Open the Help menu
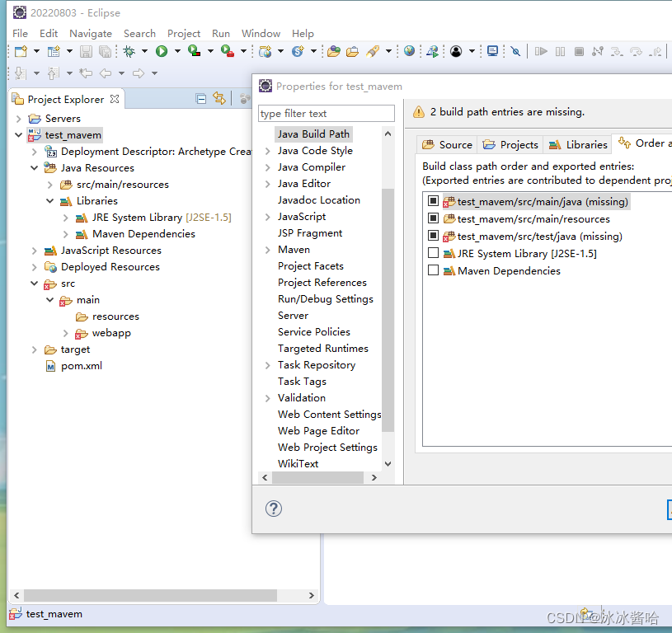 tap(303, 34)
